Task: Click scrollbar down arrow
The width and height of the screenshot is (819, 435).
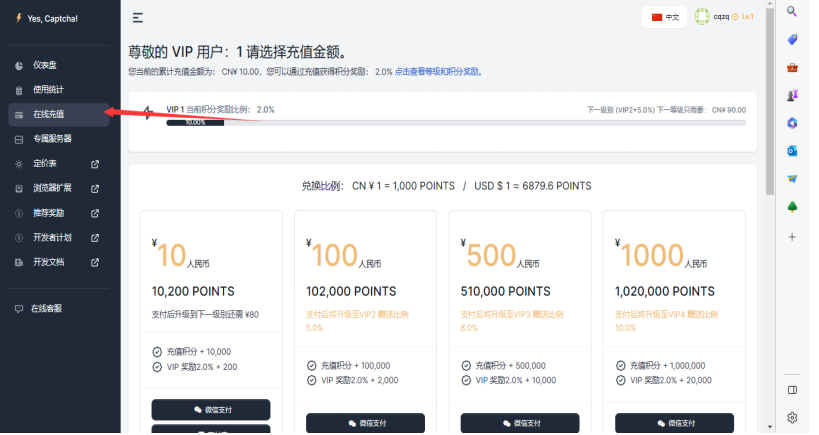Action: tap(770, 427)
